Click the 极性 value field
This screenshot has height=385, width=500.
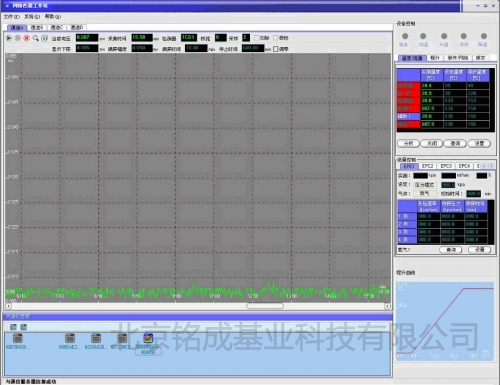tap(220, 37)
